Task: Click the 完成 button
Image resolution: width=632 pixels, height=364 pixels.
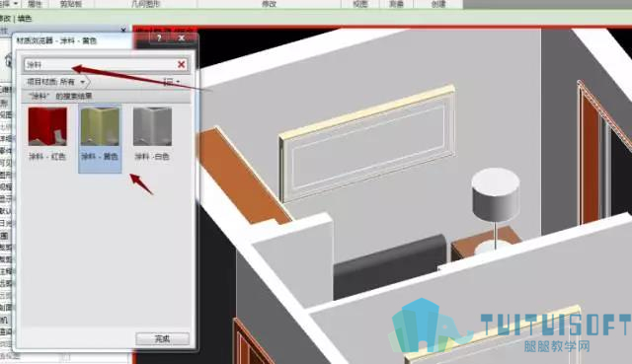Action: (x=162, y=339)
